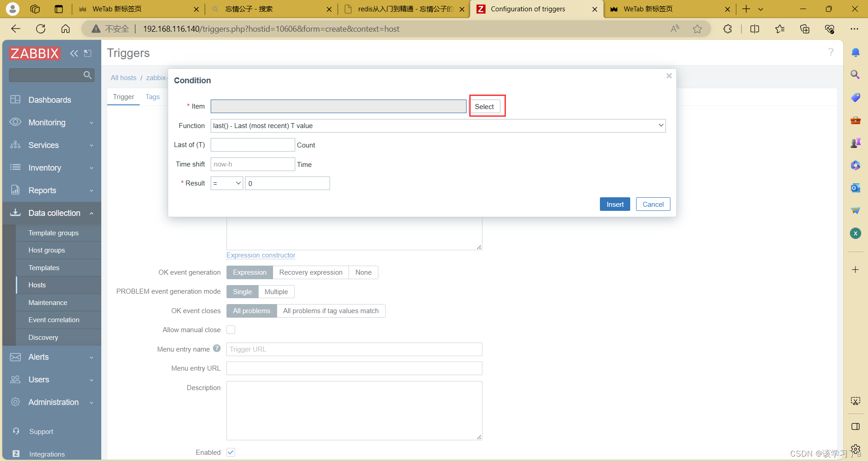This screenshot has height=462, width=868.
Task: Click the read aloud icon
Action: (x=675, y=29)
